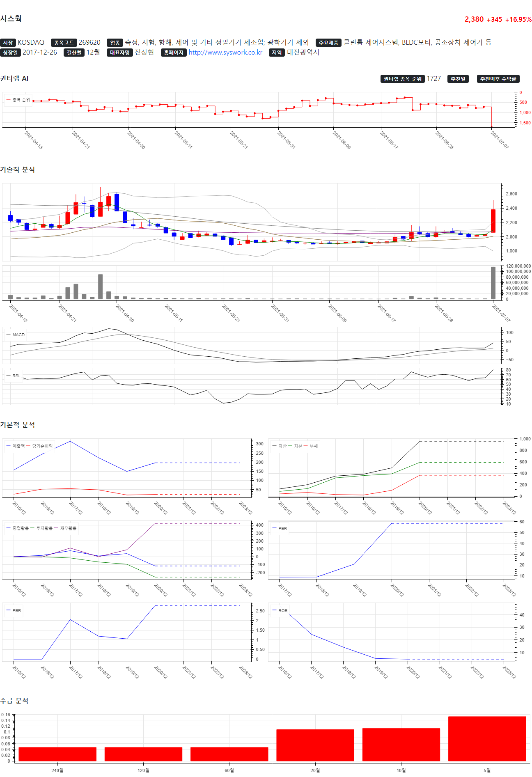Toggle the 투자활동 legend entry

click(x=41, y=528)
